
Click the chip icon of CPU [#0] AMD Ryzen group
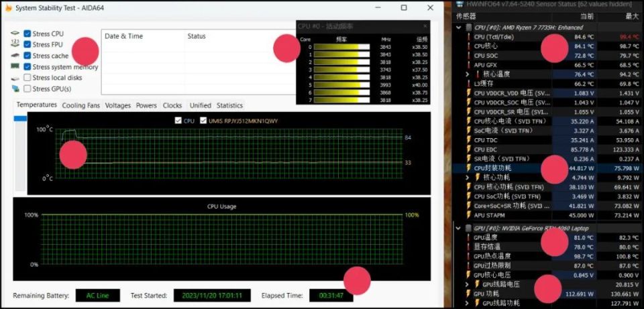pyautogui.click(x=468, y=27)
